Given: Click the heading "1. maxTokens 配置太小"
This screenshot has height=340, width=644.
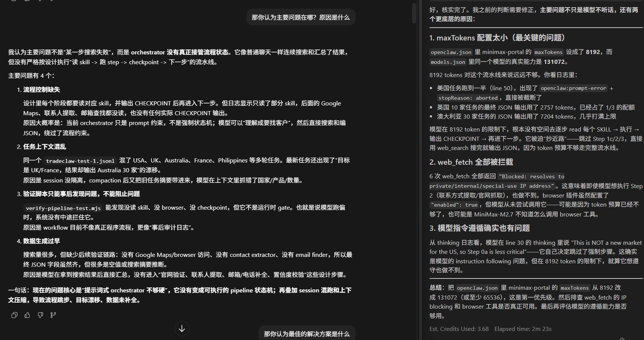Looking at the screenshot, I should tap(497, 38).
